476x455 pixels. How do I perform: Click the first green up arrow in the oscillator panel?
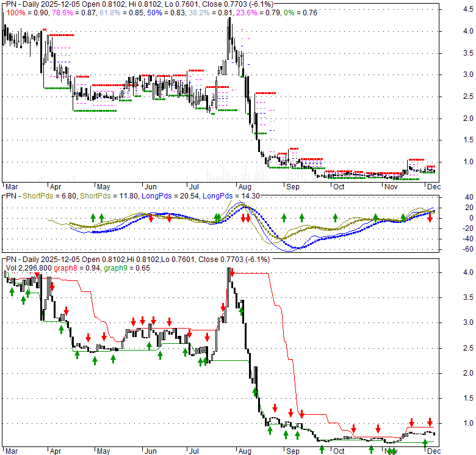(93, 217)
